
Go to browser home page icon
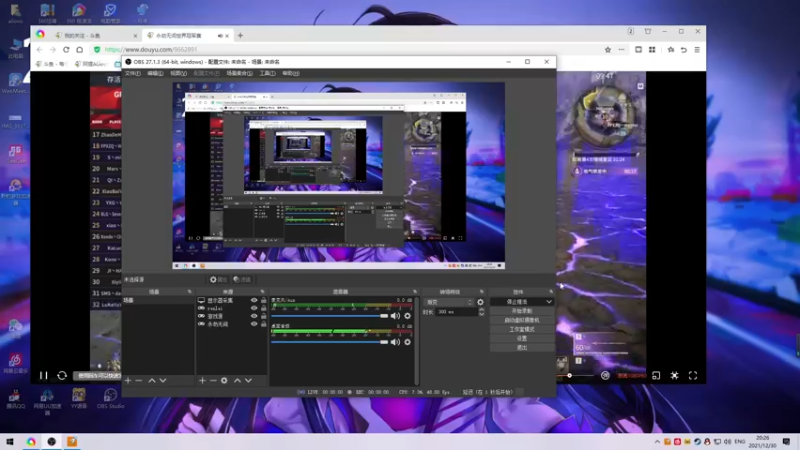(80, 49)
